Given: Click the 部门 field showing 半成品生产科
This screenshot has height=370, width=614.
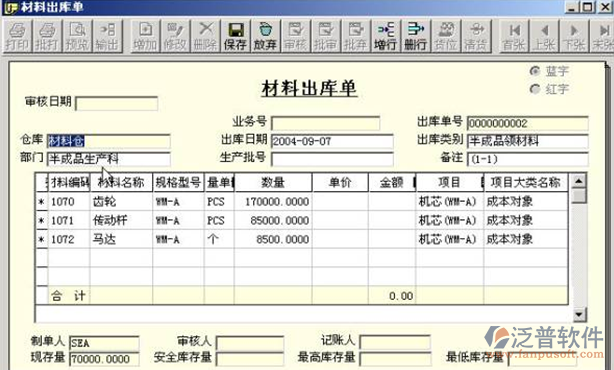Looking at the screenshot, I should tap(108, 159).
